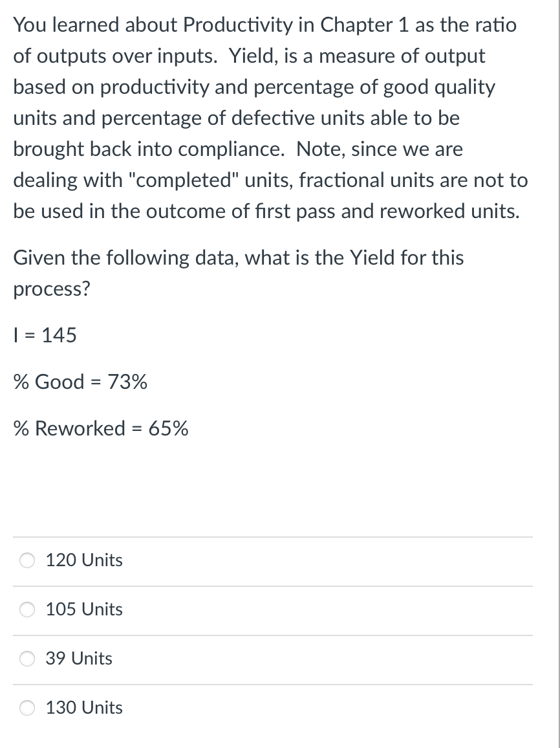Mark the "130 Units" radio button
This screenshot has height=748, width=560.
click(28, 709)
